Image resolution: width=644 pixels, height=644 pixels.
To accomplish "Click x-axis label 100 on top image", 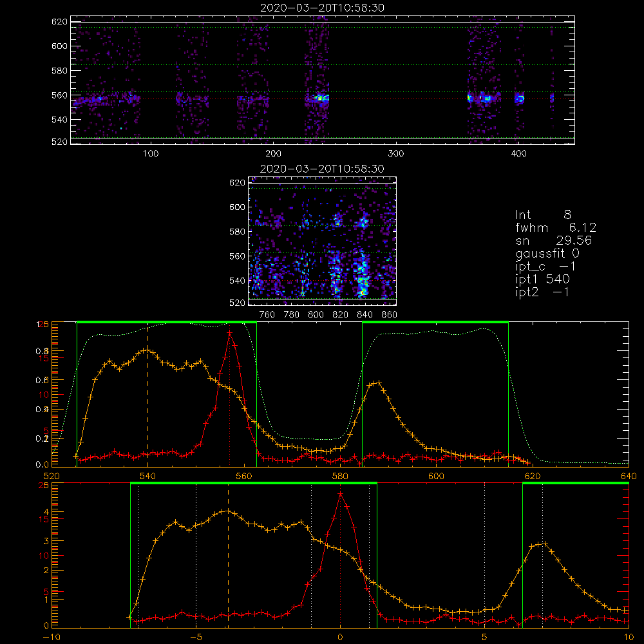I will pyautogui.click(x=151, y=154).
